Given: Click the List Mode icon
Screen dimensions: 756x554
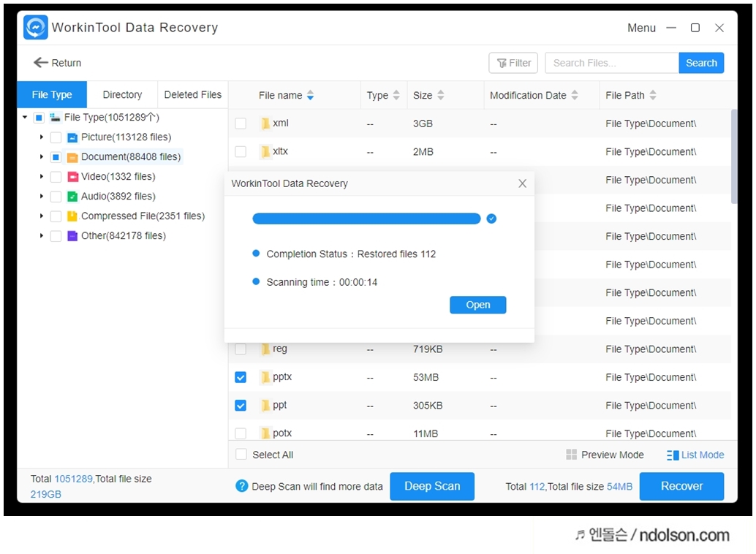Looking at the screenshot, I should tap(673, 455).
